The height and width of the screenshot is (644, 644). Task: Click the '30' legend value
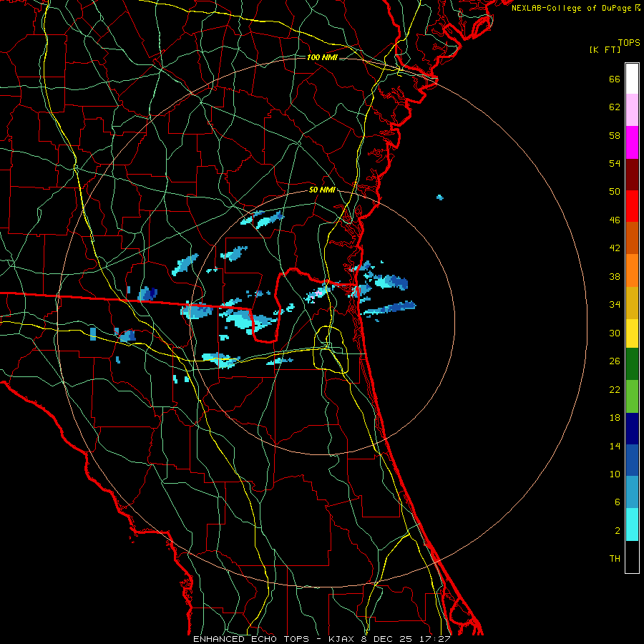(615, 333)
